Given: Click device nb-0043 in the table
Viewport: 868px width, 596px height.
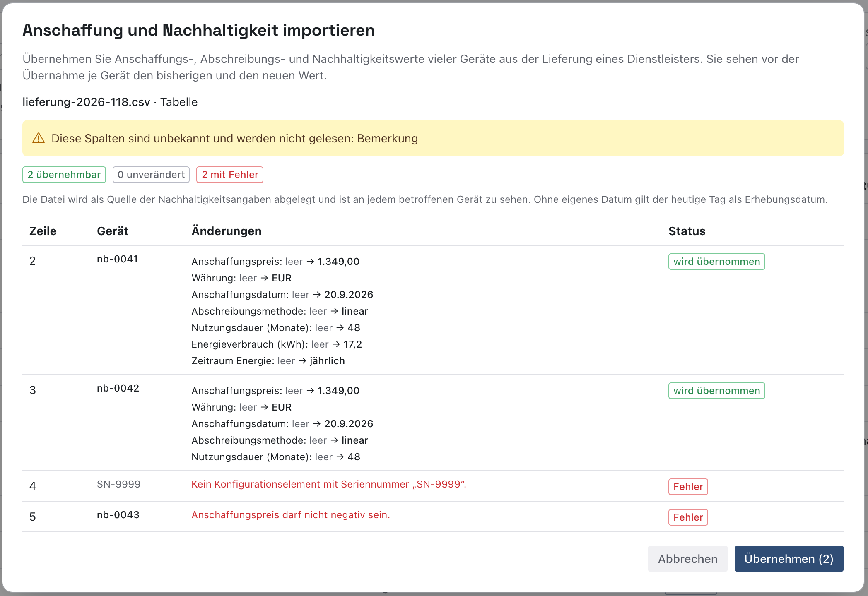Looking at the screenshot, I should coord(118,515).
